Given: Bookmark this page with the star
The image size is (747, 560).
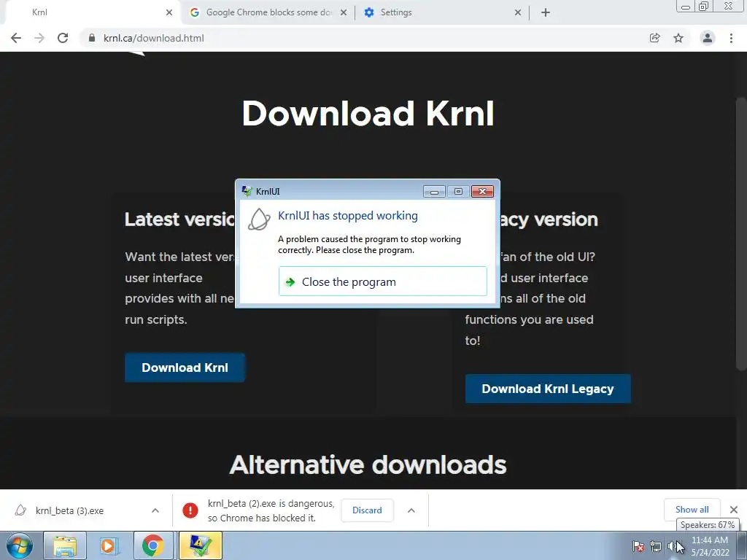Looking at the screenshot, I should [x=678, y=38].
